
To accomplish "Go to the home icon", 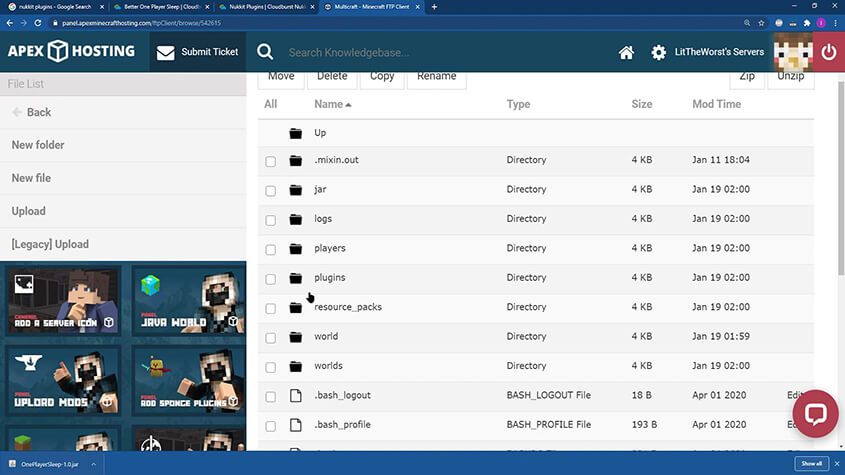I will (626, 52).
